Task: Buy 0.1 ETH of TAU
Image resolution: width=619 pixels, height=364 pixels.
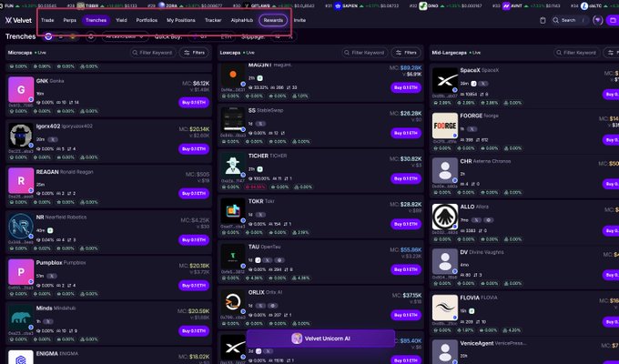Action: pyautogui.click(x=406, y=269)
